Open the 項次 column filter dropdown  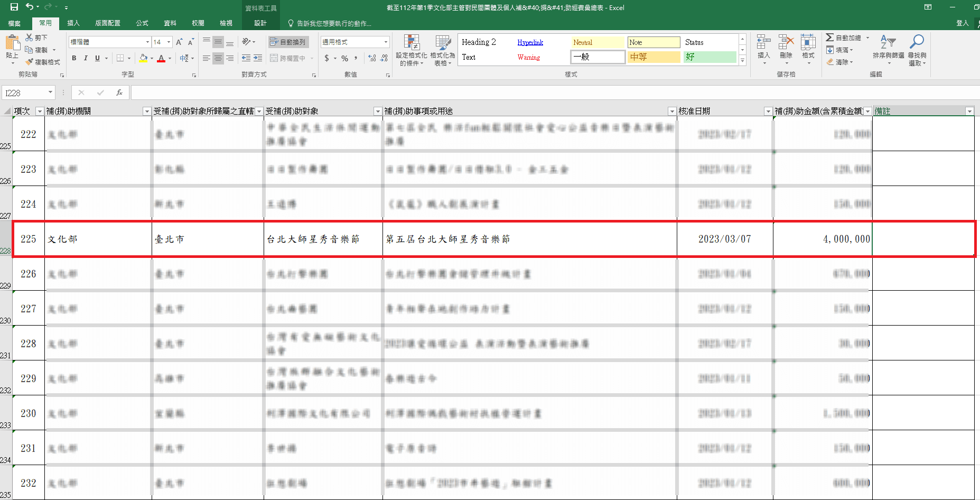coord(40,111)
